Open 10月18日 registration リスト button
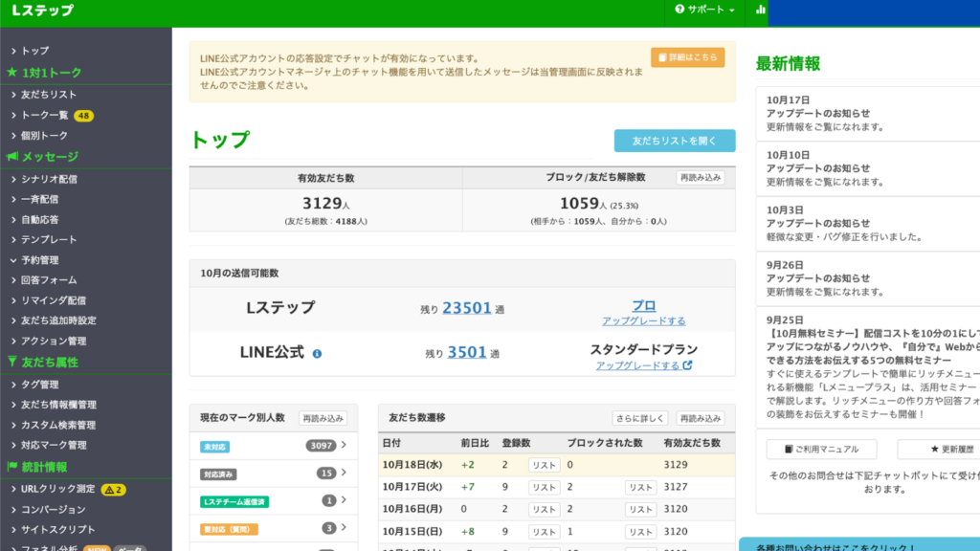This screenshot has height=551, width=980. coord(544,466)
